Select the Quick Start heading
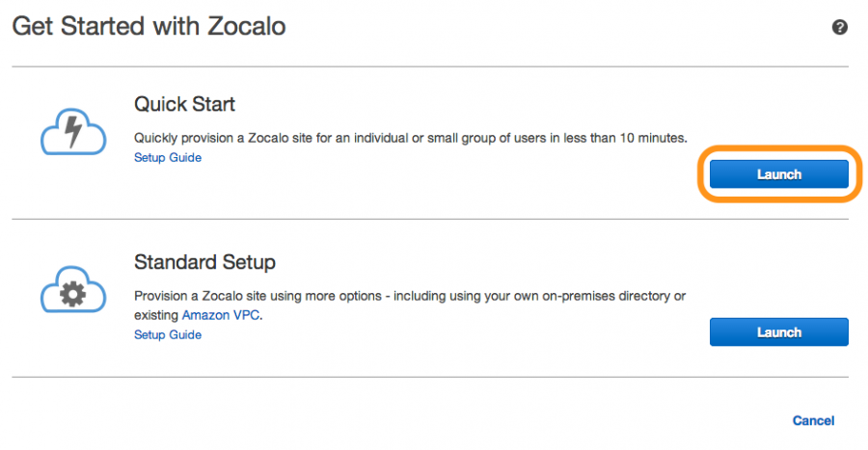Image resolution: width=868 pixels, height=450 pixels. click(184, 104)
